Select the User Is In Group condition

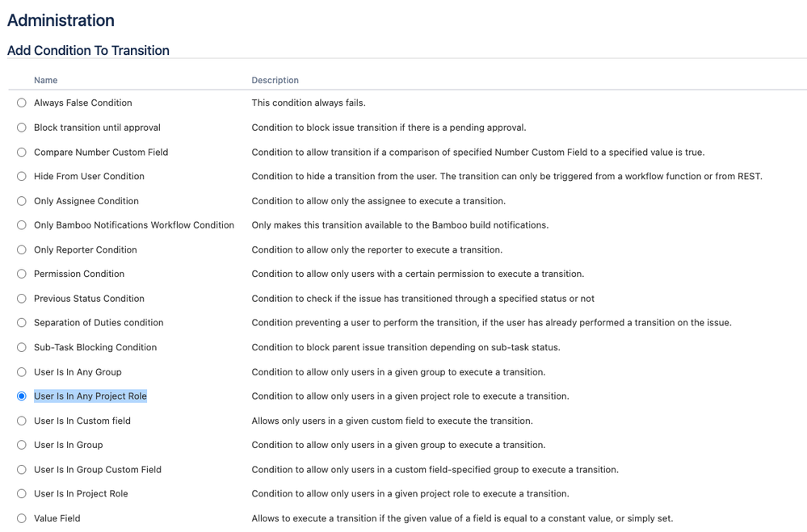point(21,445)
